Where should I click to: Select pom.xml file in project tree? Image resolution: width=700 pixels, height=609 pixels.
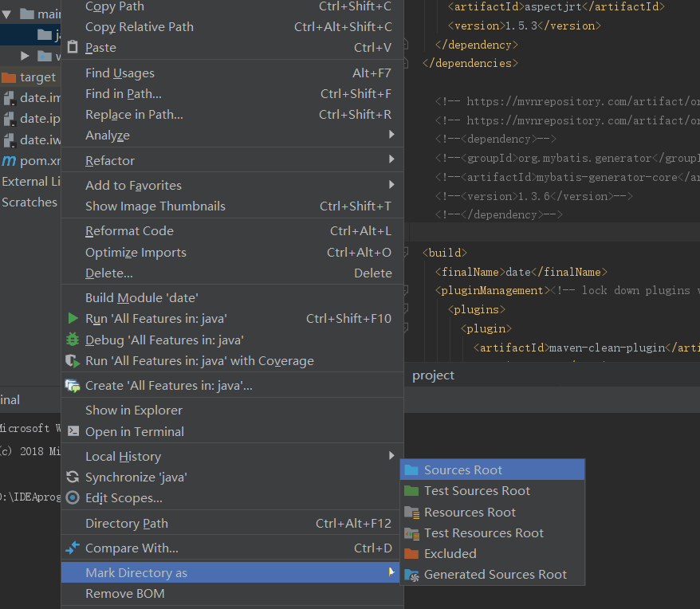pyautogui.click(x=30, y=161)
